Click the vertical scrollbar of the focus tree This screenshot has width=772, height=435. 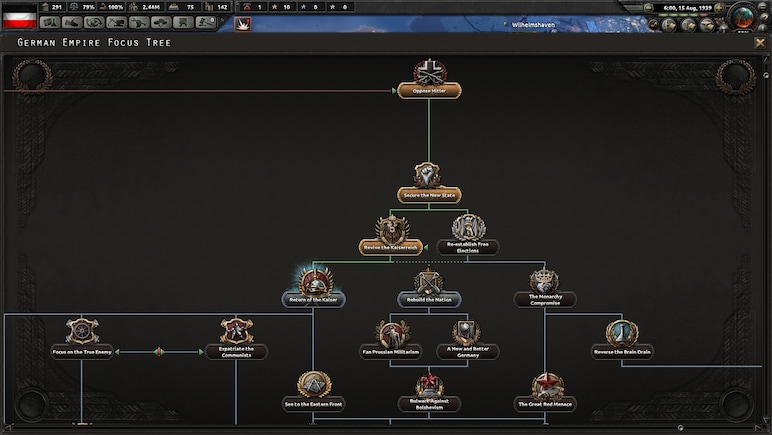[x=766, y=241]
